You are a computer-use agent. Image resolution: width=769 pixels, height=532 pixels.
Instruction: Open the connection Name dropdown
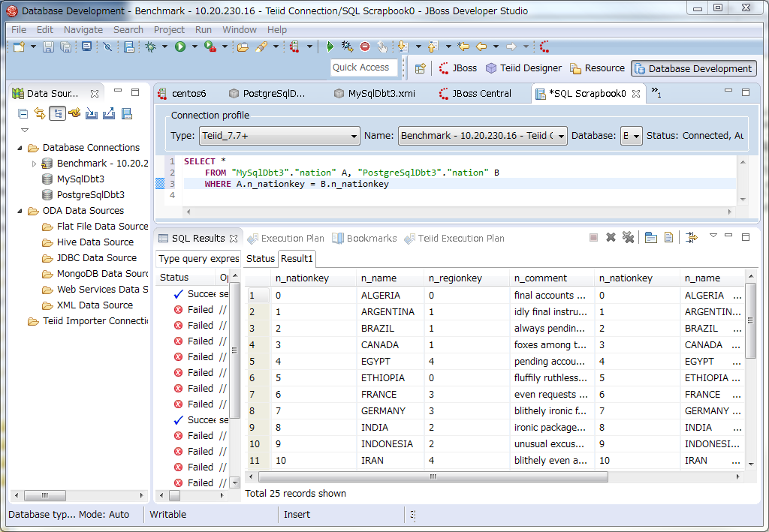point(483,136)
